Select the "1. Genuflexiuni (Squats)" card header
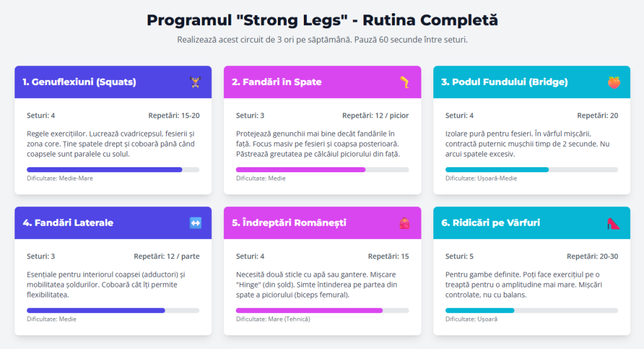 (x=79, y=82)
